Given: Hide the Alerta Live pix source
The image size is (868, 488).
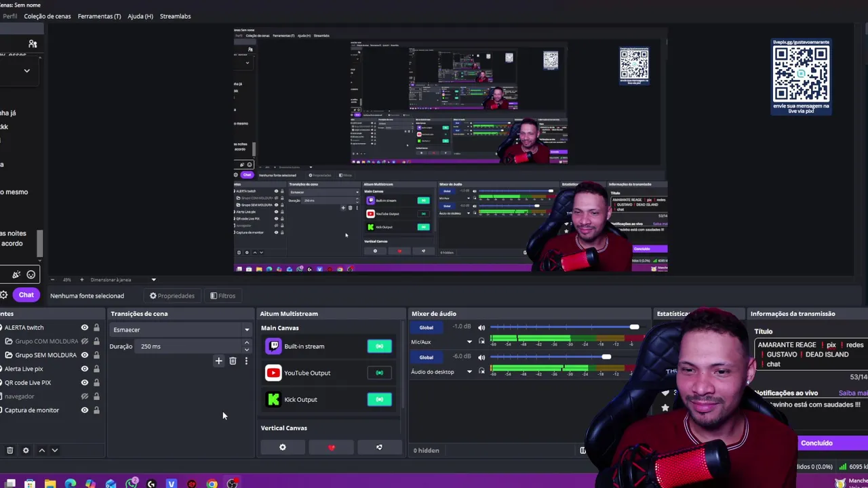Looking at the screenshot, I should coord(85,369).
